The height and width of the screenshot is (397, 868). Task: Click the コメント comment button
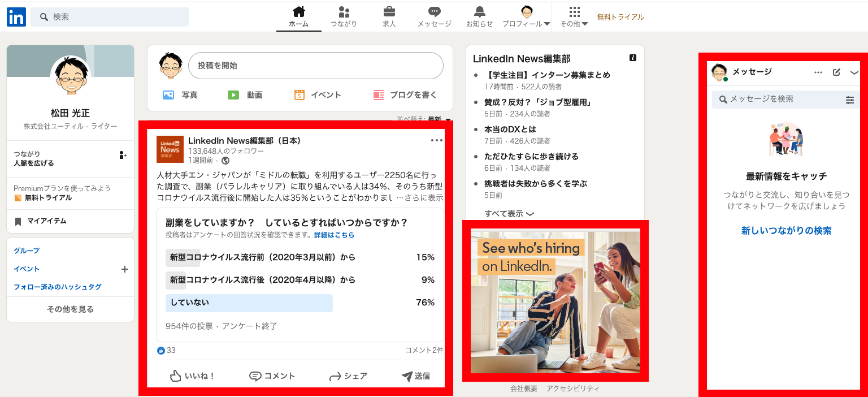pos(272,376)
